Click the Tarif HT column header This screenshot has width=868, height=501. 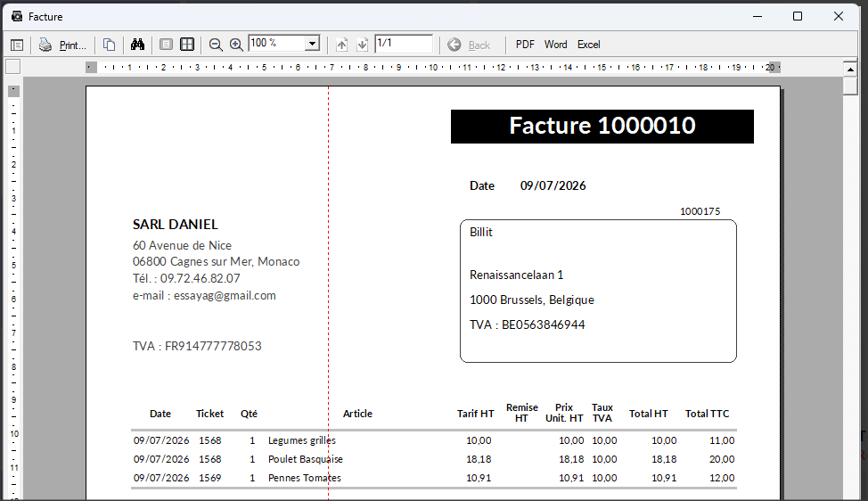476,414
